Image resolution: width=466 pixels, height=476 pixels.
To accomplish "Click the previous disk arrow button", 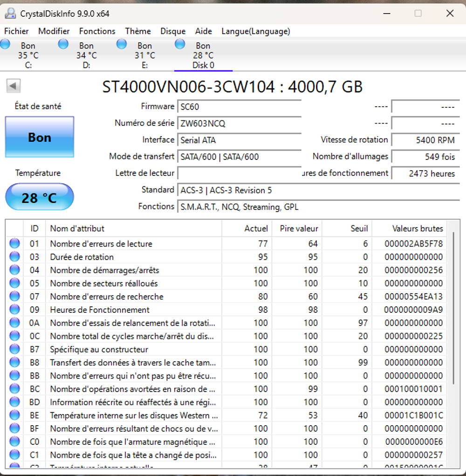I will pyautogui.click(x=14, y=86).
